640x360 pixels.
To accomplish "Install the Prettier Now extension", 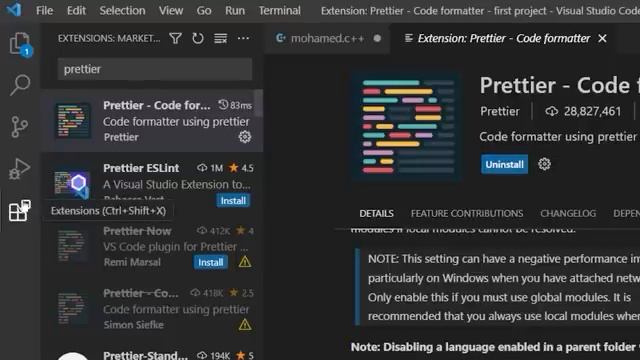I will [211, 262].
